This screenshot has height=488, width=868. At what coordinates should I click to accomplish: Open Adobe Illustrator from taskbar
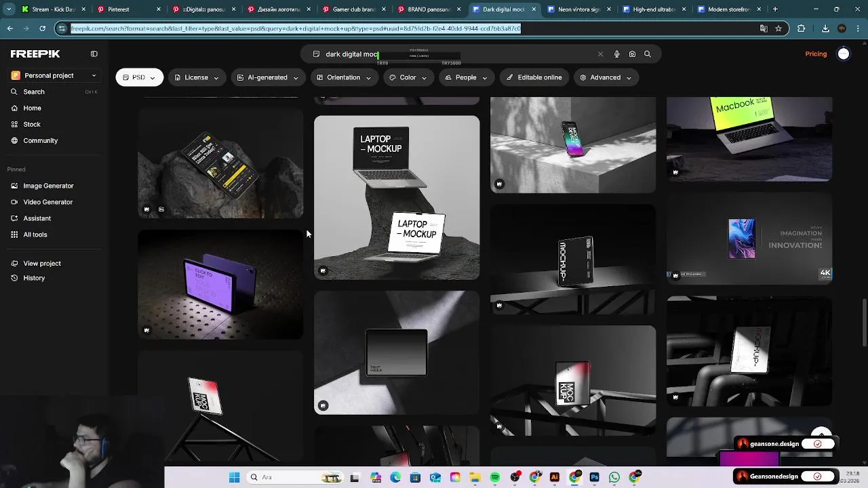point(555,477)
